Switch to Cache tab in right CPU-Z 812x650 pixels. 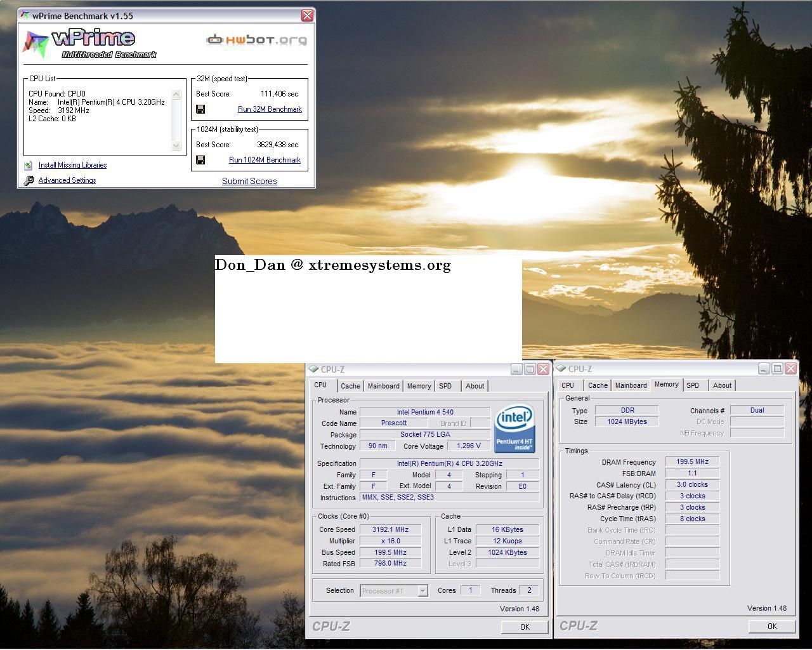click(x=598, y=385)
